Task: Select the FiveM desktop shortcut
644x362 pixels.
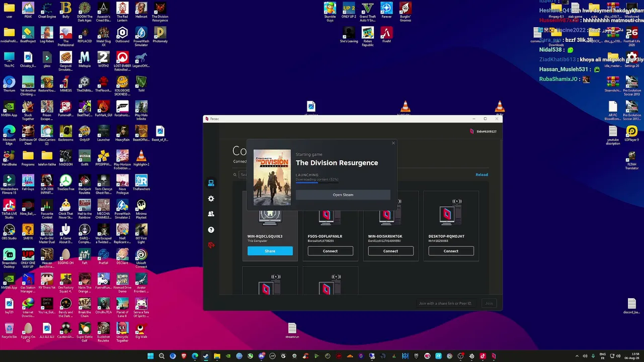Action: 386,36
